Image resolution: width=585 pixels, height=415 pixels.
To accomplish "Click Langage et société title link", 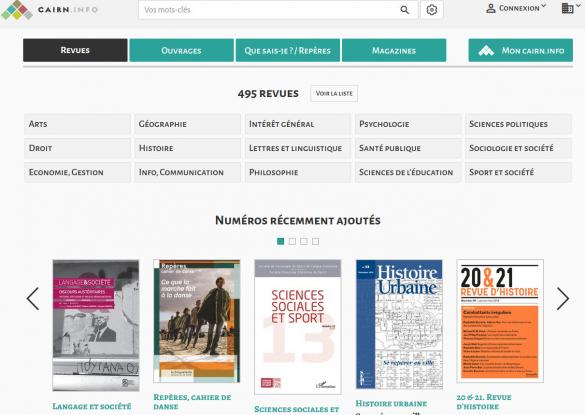I will (92, 406).
